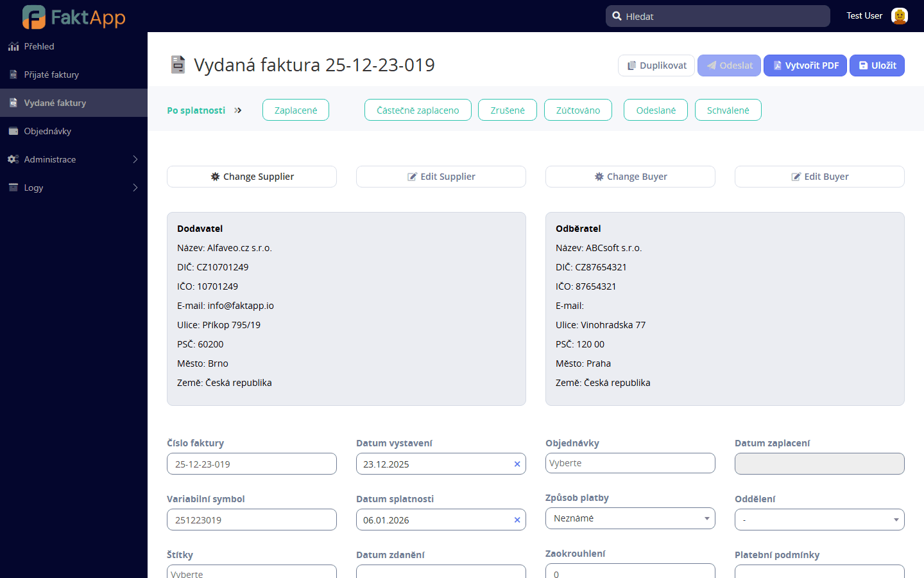Click supplier name Alfaveo.cz s.r.o.
Screen dimensions: 924x578
coord(239,248)
